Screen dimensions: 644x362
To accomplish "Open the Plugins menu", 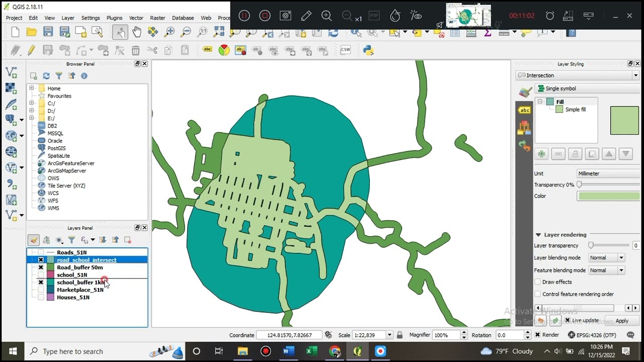I will tap(114, 18).
